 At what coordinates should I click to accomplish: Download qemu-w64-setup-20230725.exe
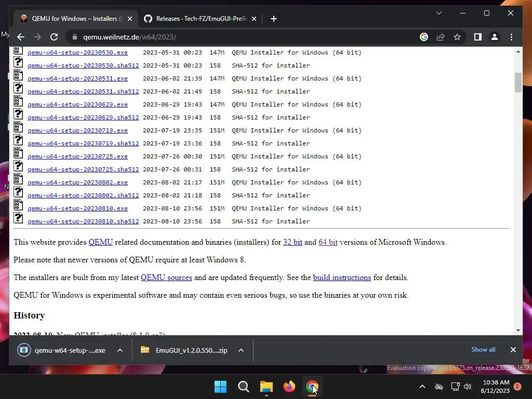(x=78, y=156)
